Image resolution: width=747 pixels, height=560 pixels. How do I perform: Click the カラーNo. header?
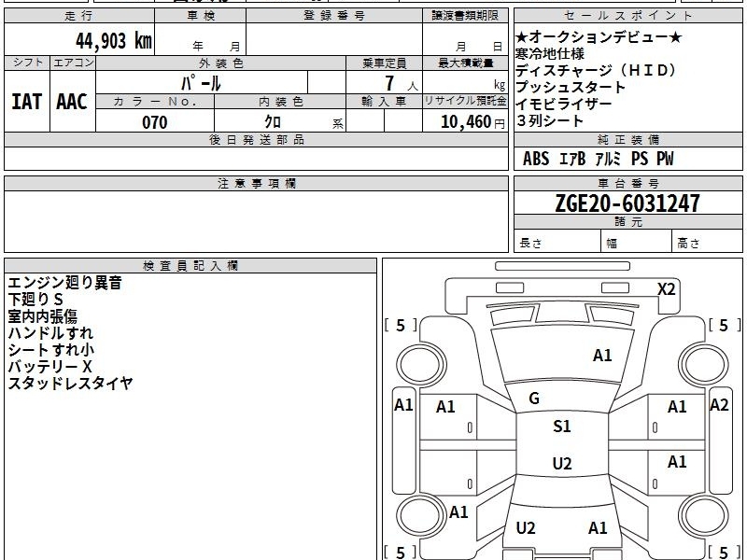155,102
